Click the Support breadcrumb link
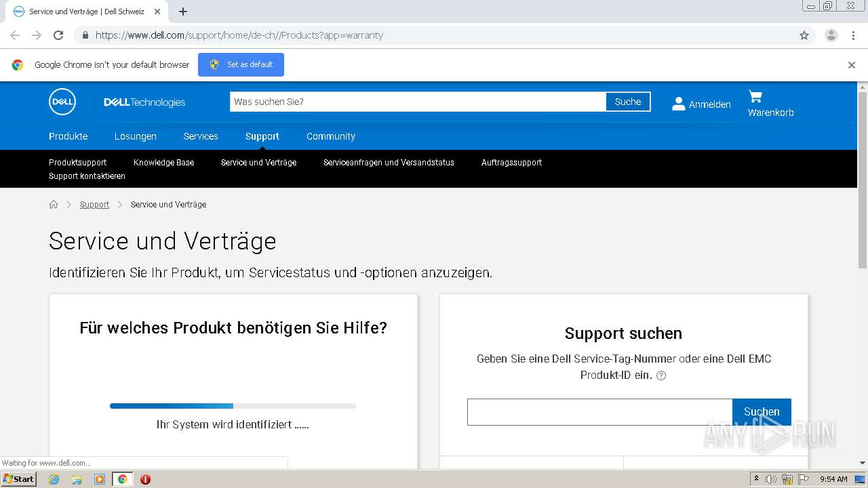This screenshot has height=488, width=868. tap(94, 205)
